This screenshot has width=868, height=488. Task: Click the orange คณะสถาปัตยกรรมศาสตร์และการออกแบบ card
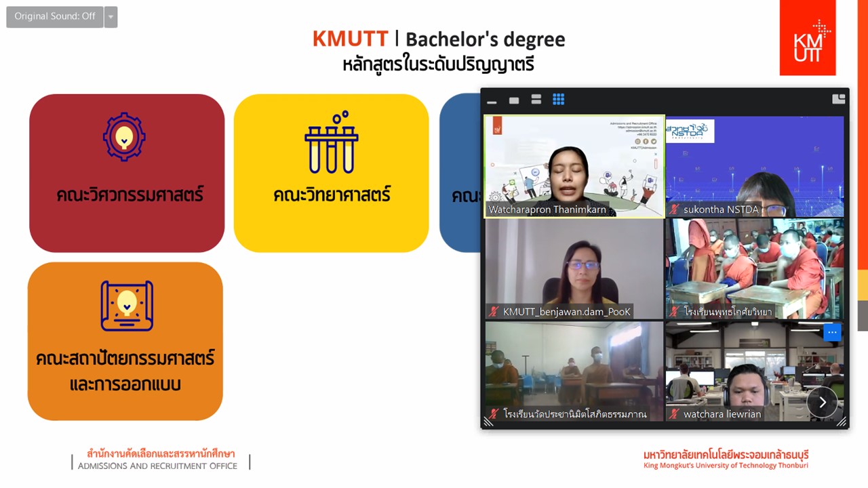(x=125, y=341)
